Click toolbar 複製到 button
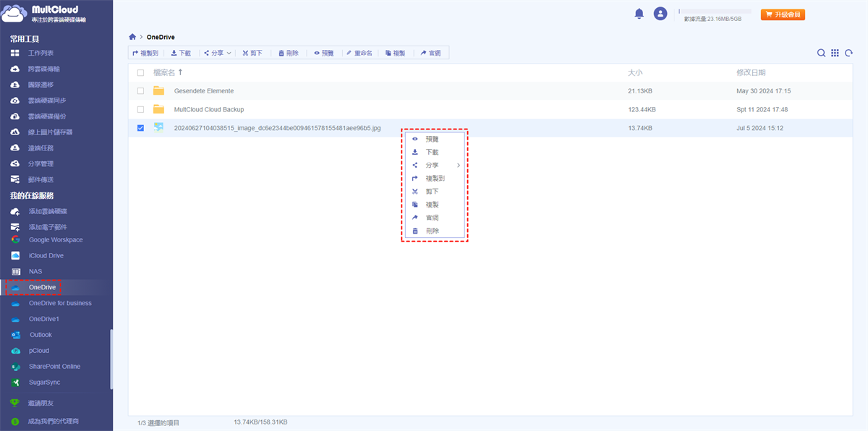 pos(145,53)
